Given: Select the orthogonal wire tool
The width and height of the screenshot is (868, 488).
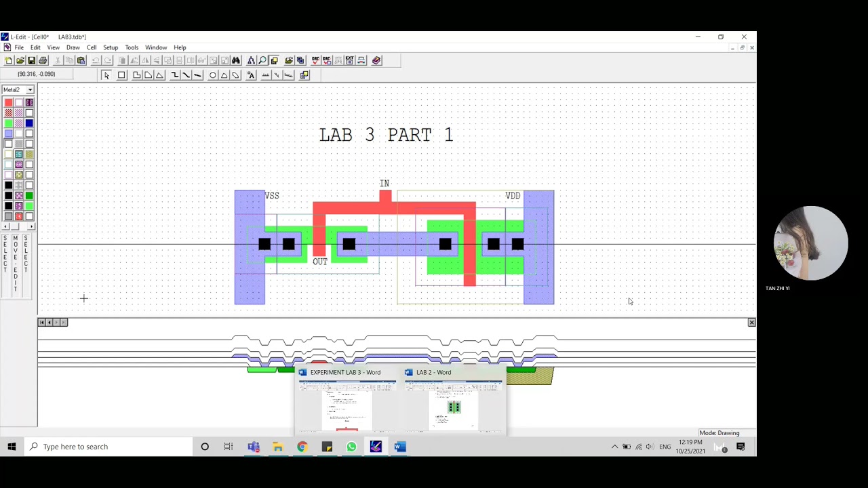Looking at the screenshot, I should (174, 75).
